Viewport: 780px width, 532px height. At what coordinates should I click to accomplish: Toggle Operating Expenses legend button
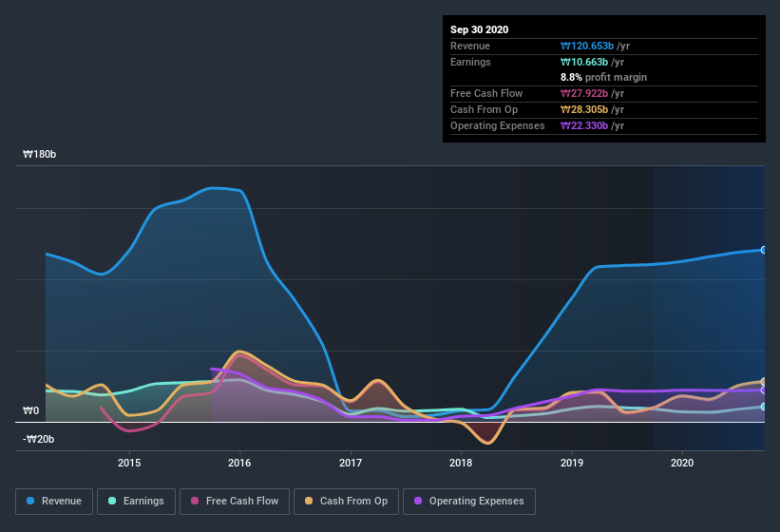click(x=469, y=502)
